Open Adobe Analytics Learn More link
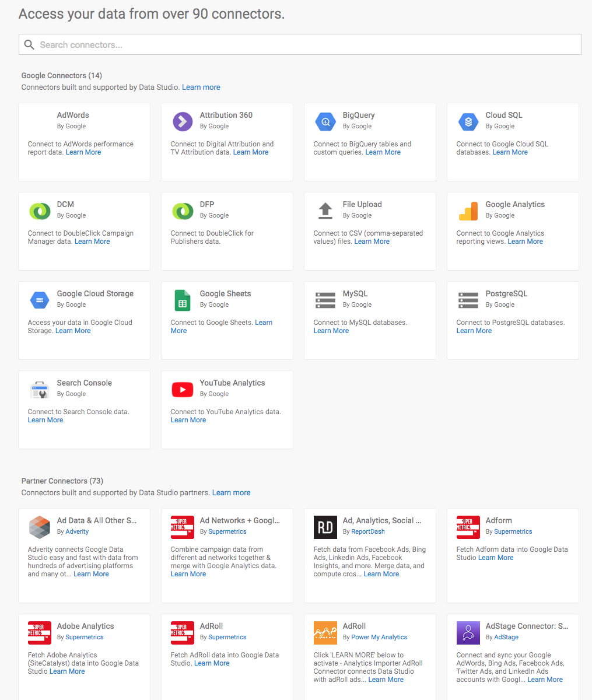 point(67,671)
